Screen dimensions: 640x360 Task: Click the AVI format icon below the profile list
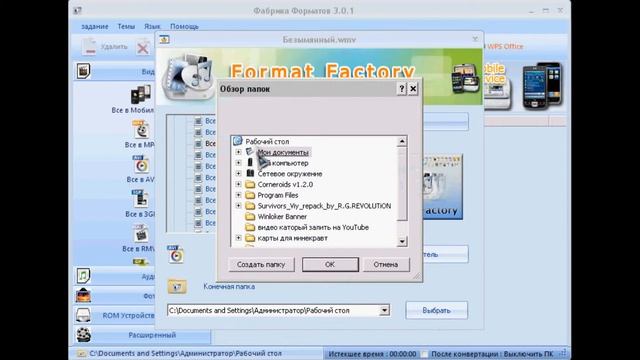[x=176, y=254]
